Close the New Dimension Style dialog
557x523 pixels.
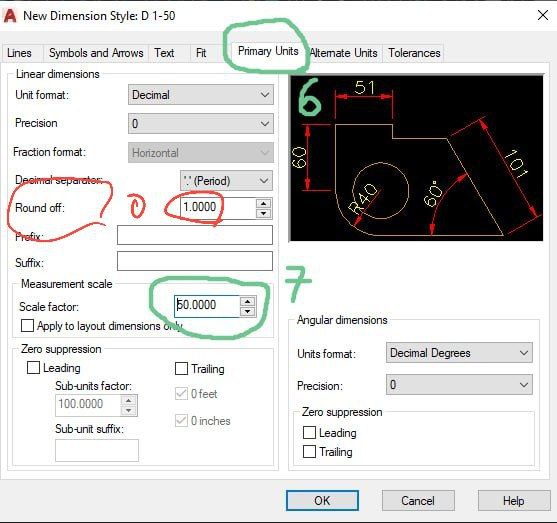[543, 15]
